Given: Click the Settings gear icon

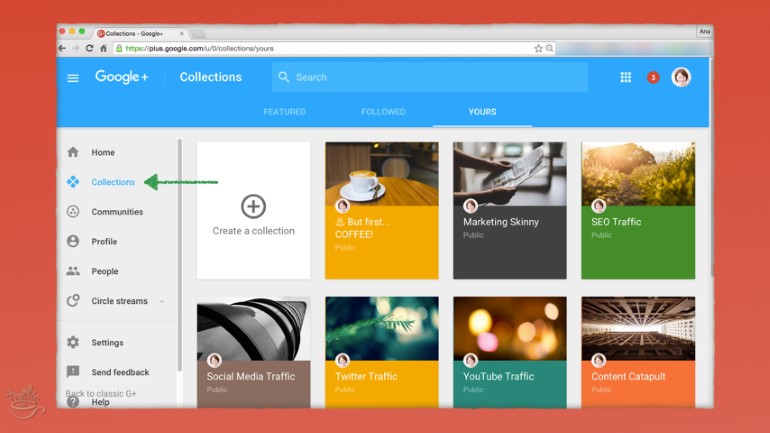Looking at the screenshot, I should tap(72, 342).
